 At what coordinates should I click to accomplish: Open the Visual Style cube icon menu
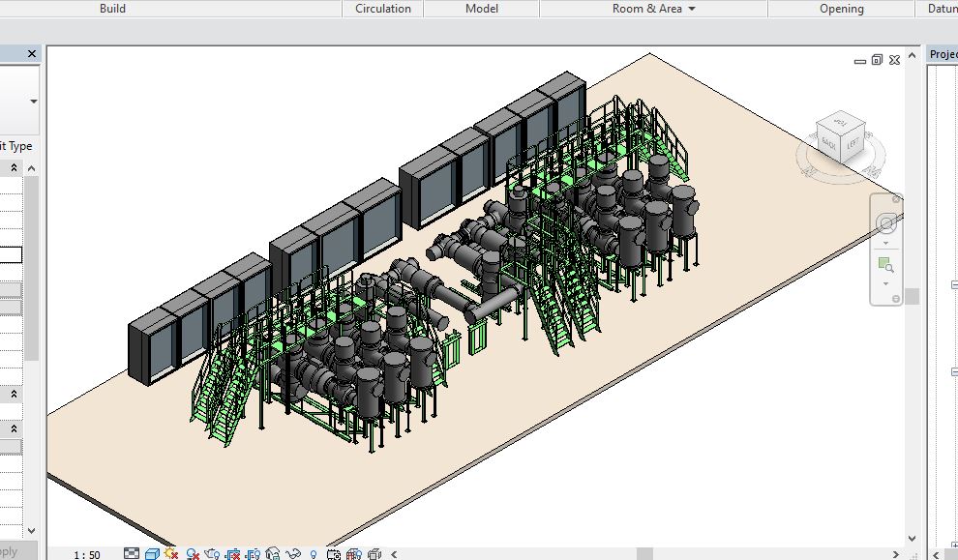152,554
